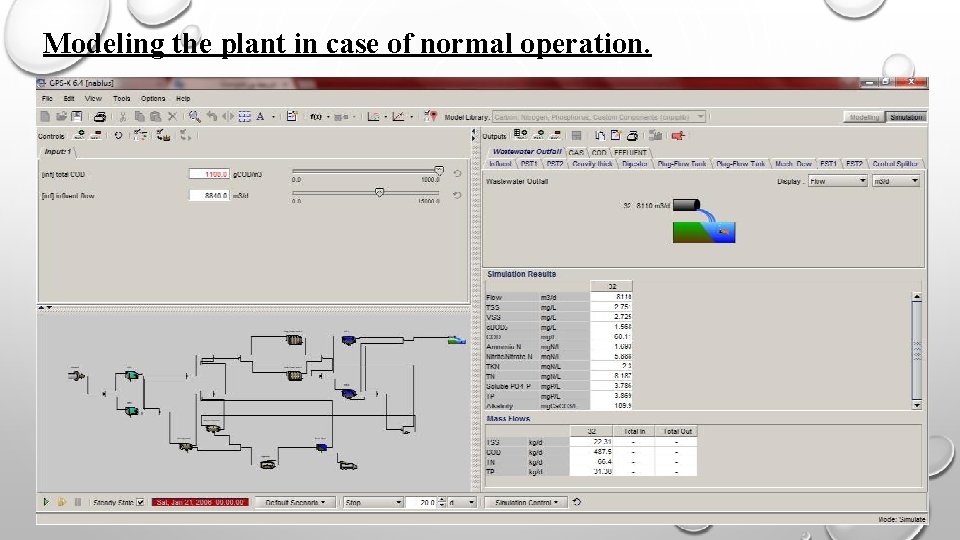Select the Input: 1 tab
The height and width of the screenshot is (540, 960).
pyautogui.click(x=58, y=151)
